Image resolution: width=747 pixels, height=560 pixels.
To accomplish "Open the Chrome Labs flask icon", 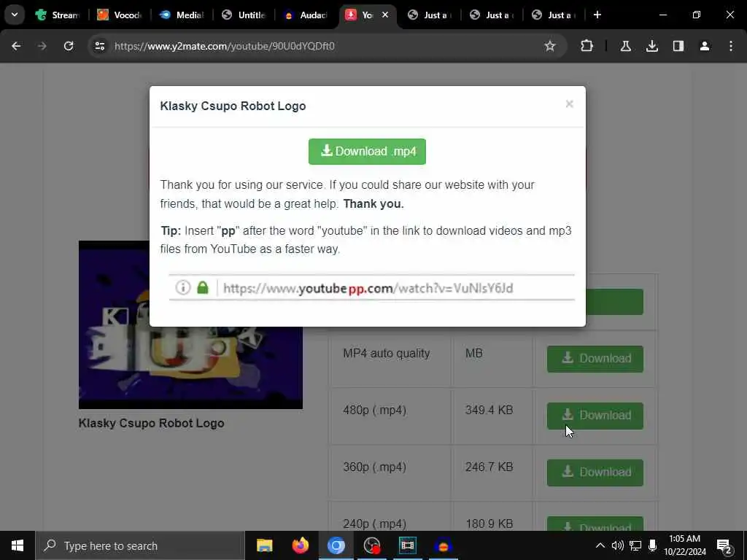I will [625, 46].
